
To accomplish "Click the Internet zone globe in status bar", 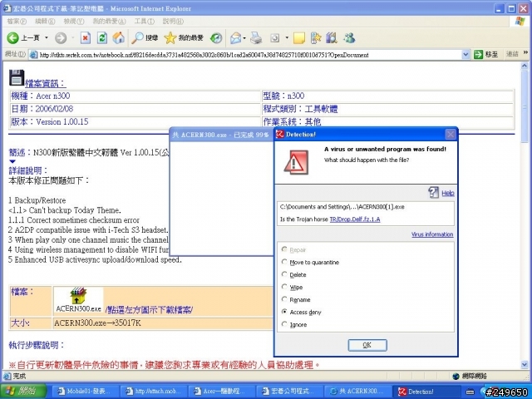I will pos(456,376).
